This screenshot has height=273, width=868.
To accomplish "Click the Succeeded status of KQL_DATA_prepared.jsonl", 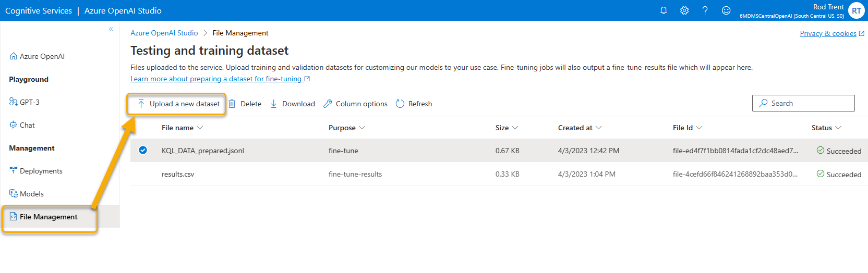I will (839, 151).
